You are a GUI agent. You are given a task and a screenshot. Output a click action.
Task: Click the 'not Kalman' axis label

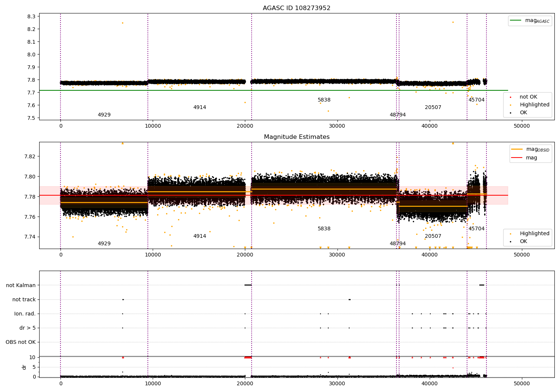point(21,286)
